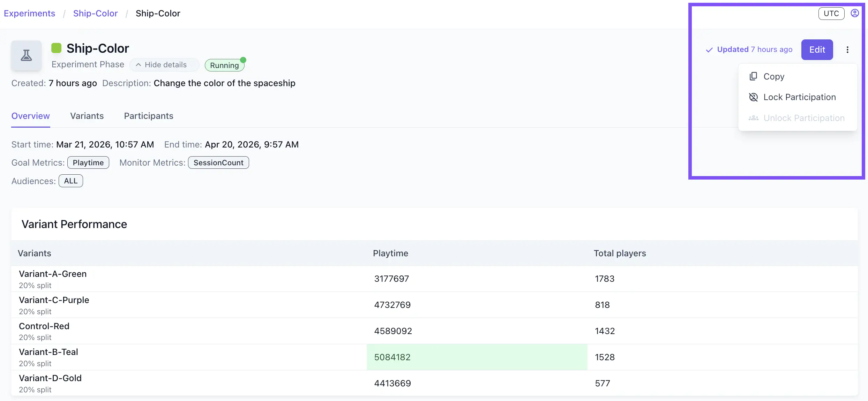Toggle the UTC timezone button
Screen dimensions: 868x401
coord(831,14)
